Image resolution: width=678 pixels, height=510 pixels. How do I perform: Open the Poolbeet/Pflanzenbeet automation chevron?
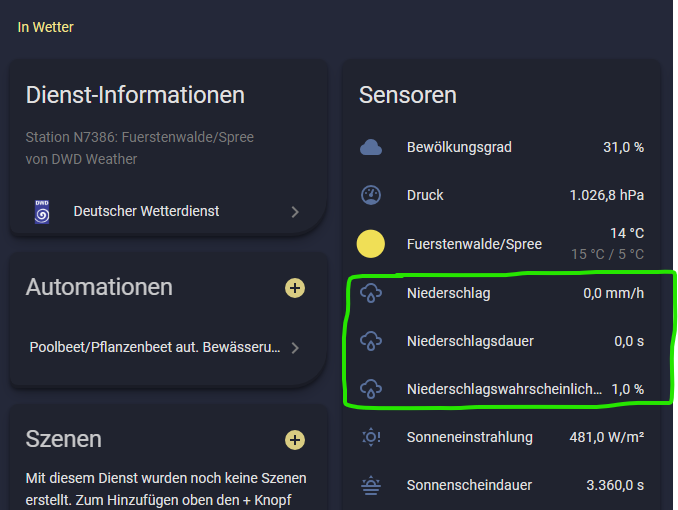coord(295,348)
